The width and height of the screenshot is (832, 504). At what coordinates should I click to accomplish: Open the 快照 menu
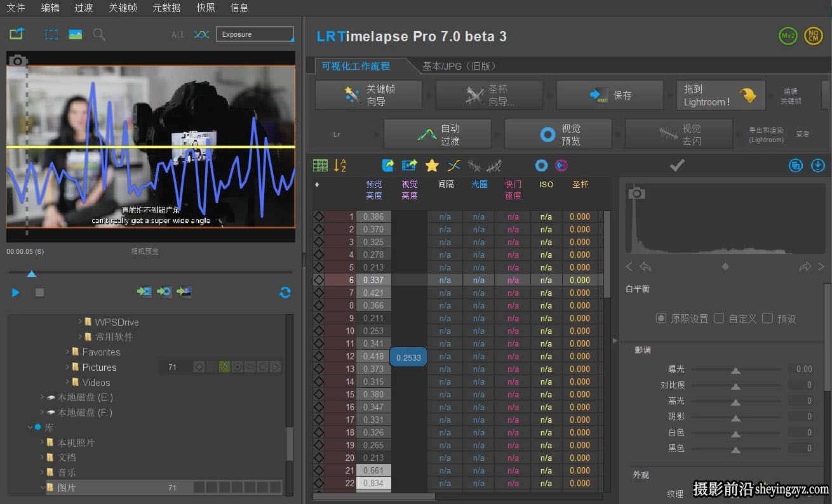pyautogui.click(x=206, y=8)
